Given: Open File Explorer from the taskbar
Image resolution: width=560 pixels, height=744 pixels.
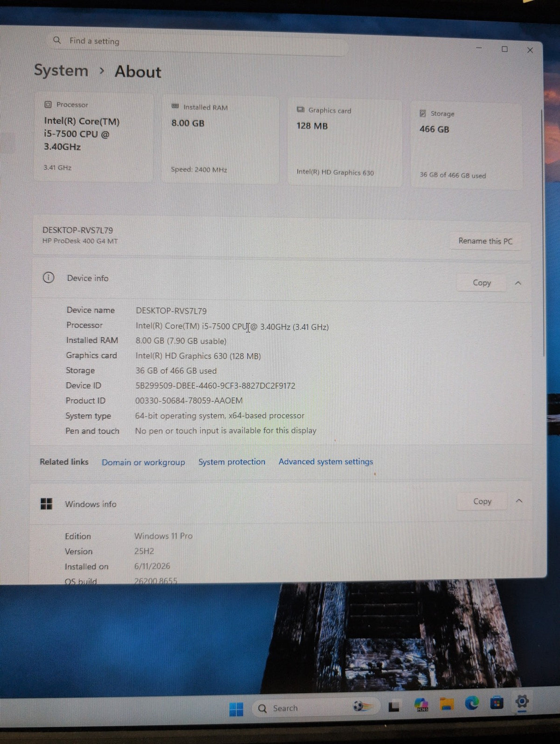Looking at the screenshot, I should click(x=447, y=704).
